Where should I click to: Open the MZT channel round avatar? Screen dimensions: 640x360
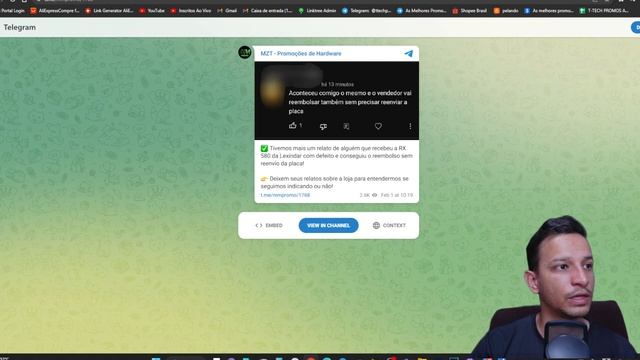(245, 53)
